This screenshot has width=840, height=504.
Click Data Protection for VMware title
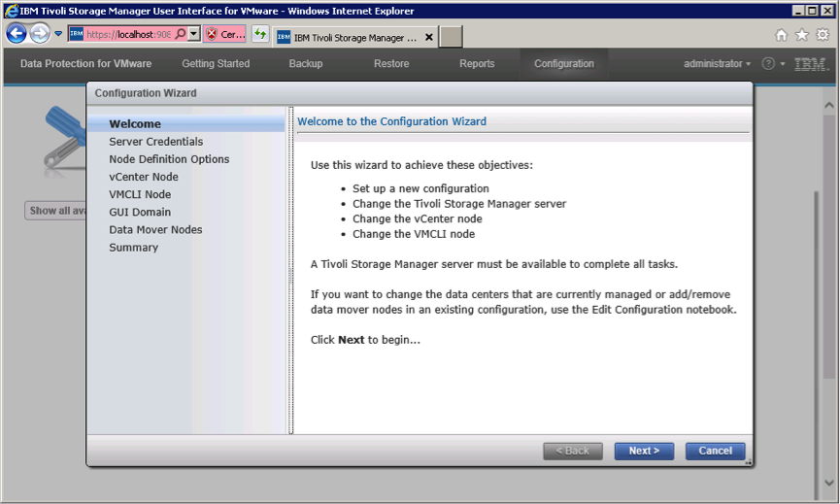85,64
